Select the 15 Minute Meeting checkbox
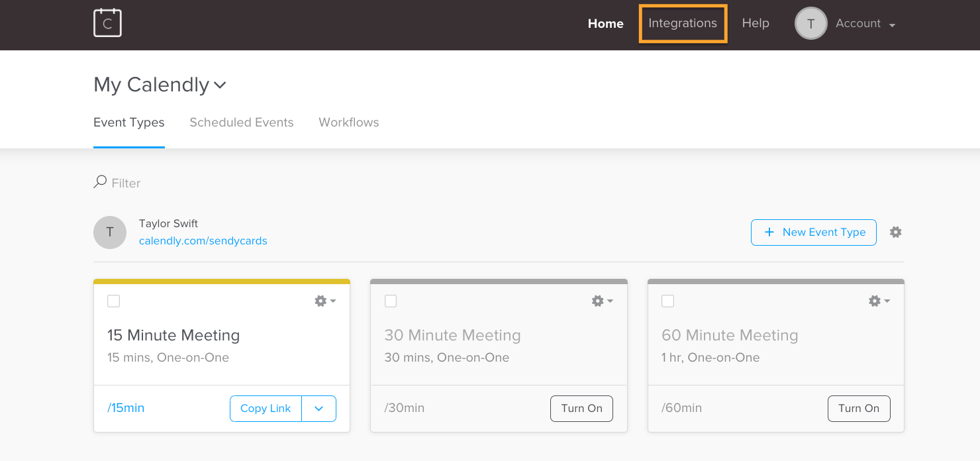This screenshot has height=461, width=980. 114,301
